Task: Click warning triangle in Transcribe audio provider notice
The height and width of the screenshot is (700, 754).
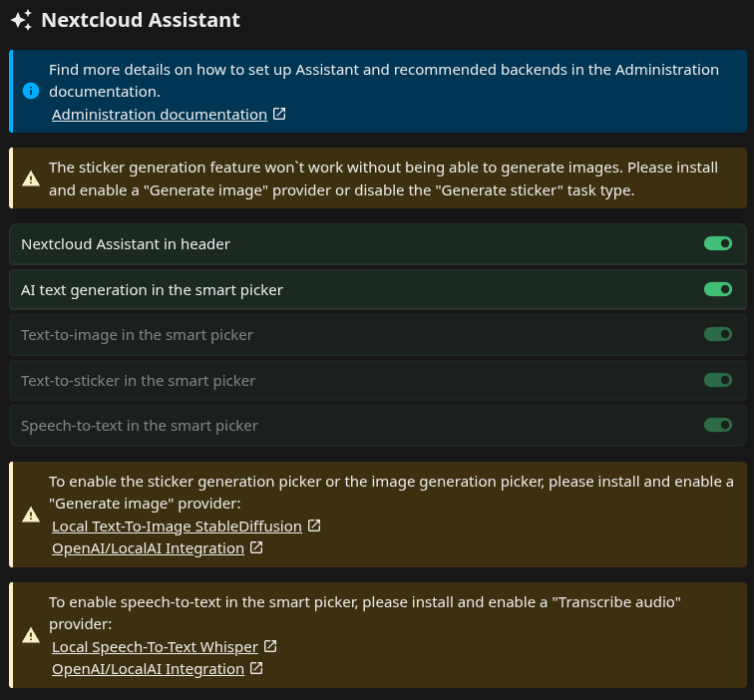Action: [31, 635]
